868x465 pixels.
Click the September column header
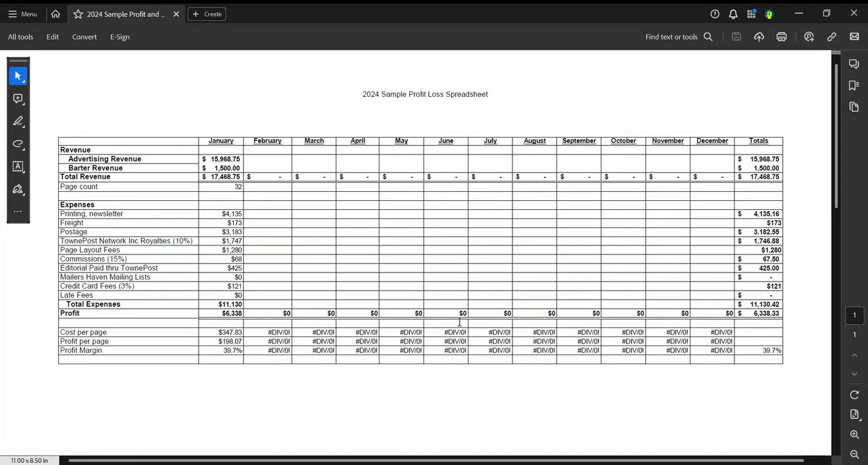point(579,141)
